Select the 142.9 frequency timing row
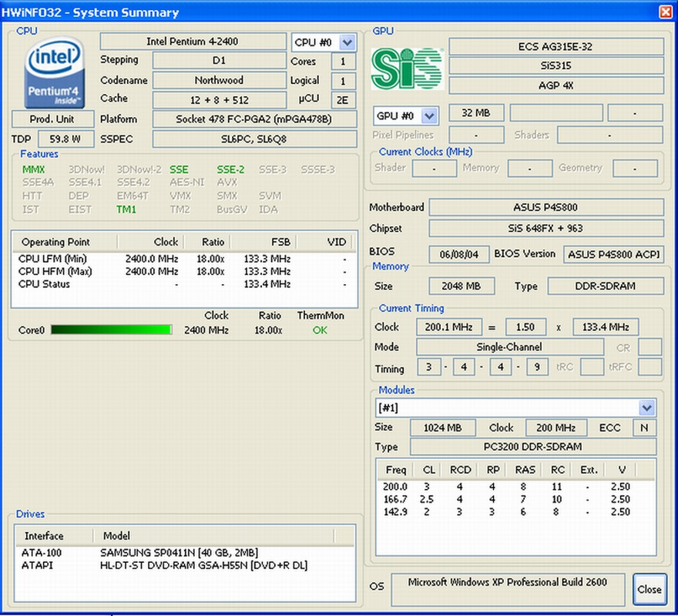Screen dimensions: 678x616 [515, 512]
